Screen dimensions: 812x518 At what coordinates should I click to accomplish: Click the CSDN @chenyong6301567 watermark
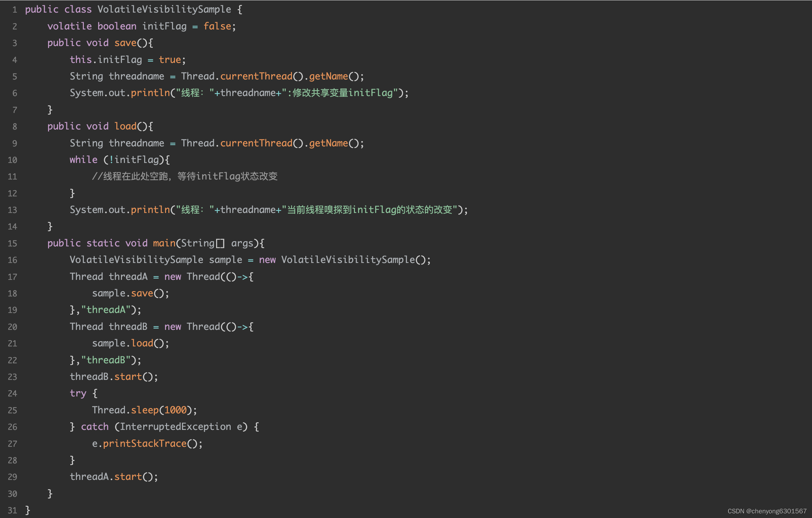click(767, 511)
